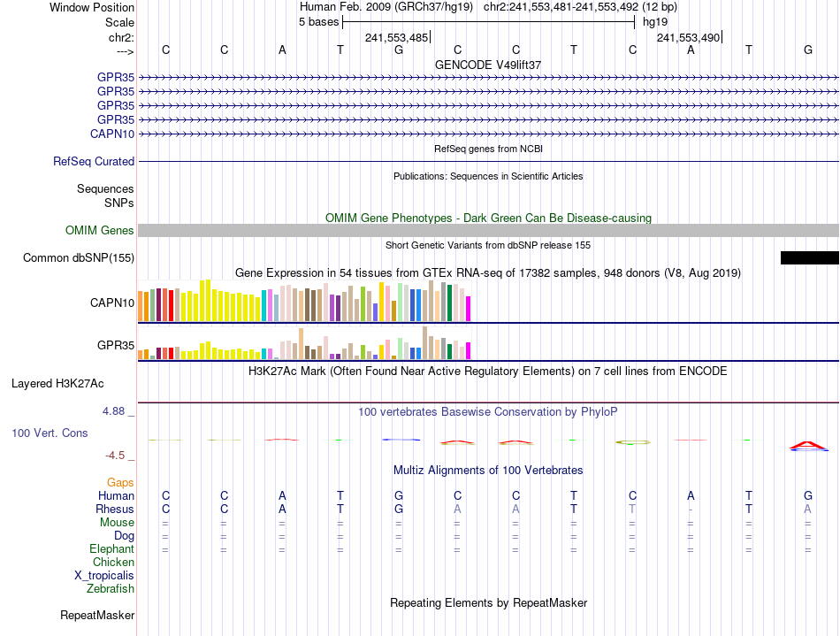Click the Mouse species label
The height and width of the screenshot is (636, 840).
[117, 523]
